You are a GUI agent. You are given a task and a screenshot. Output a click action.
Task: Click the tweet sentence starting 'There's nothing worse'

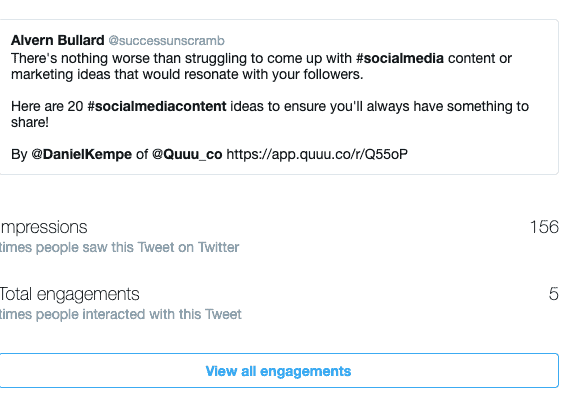tap(261, 66)
